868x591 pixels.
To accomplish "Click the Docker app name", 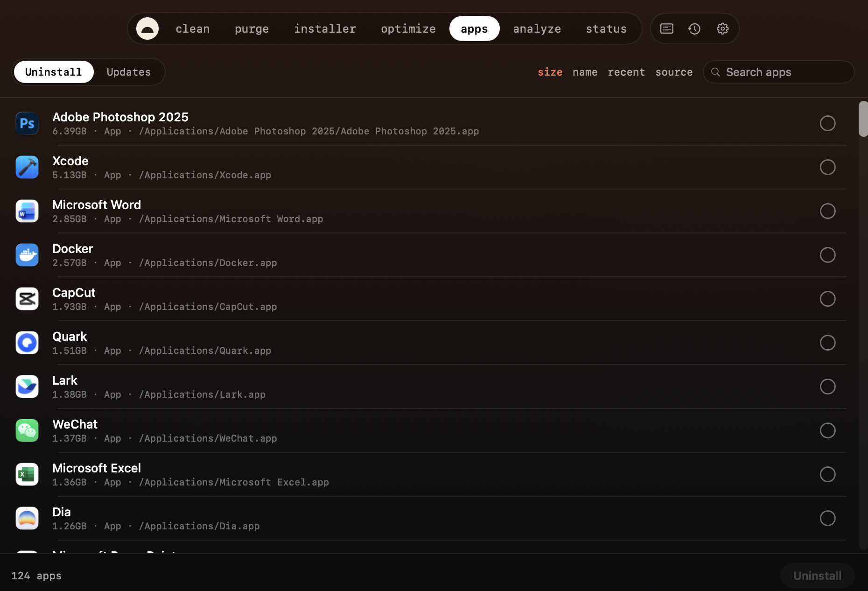I will point(73,248).
